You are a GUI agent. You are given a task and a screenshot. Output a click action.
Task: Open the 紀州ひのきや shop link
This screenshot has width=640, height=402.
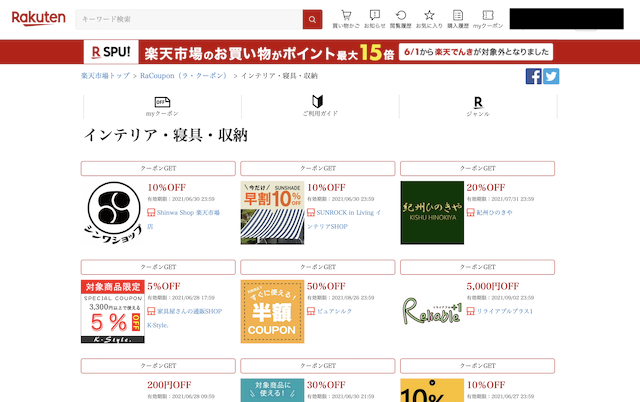(x=495, y=212)
